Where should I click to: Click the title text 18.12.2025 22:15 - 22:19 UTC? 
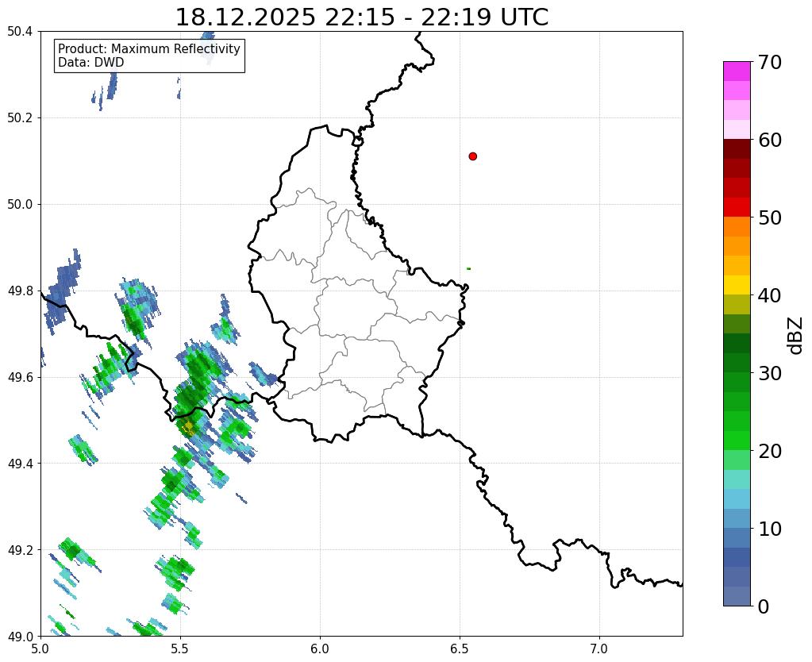pyautogui.click(x=361, y=17)
